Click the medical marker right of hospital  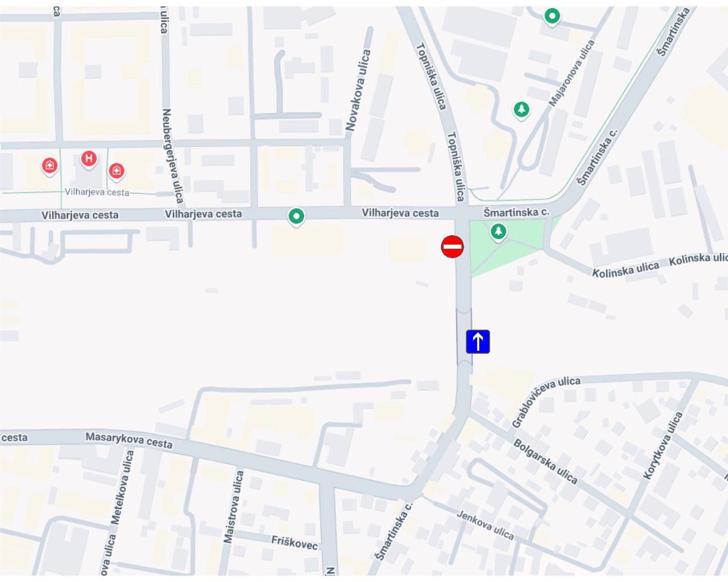pos(116,171)
